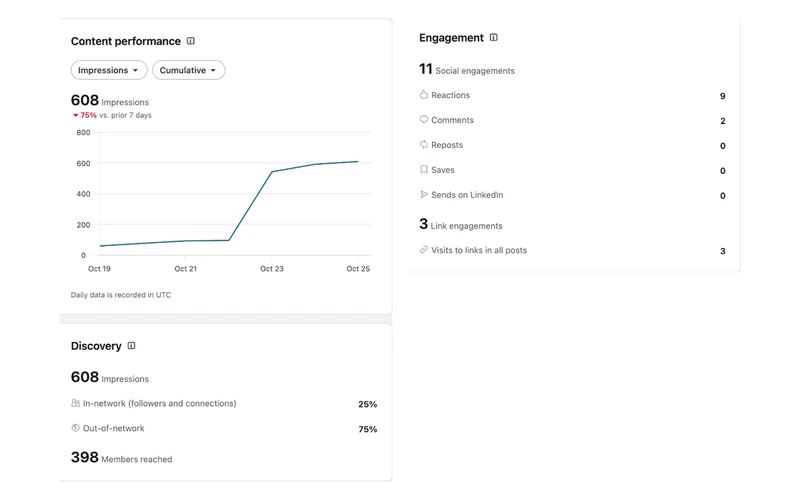Click the vs. prior 7 days text

tap(125, 115)
